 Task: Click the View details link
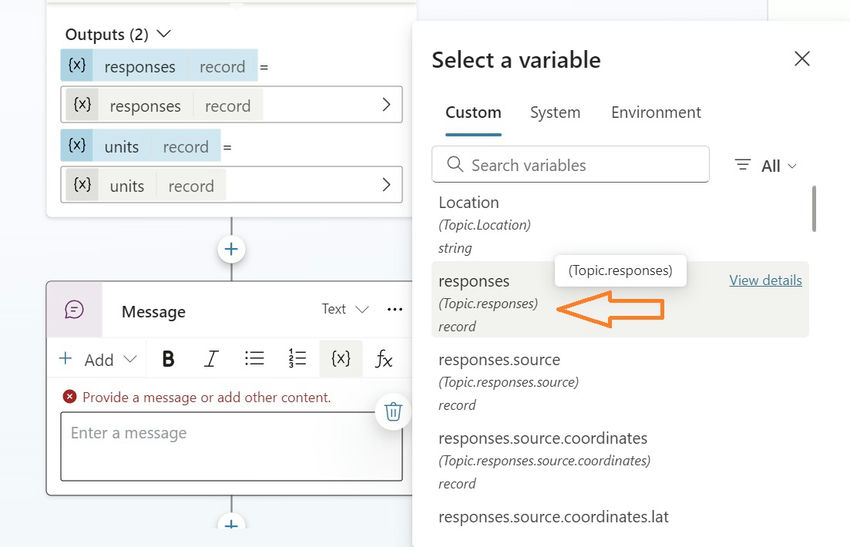click(765, 280)
